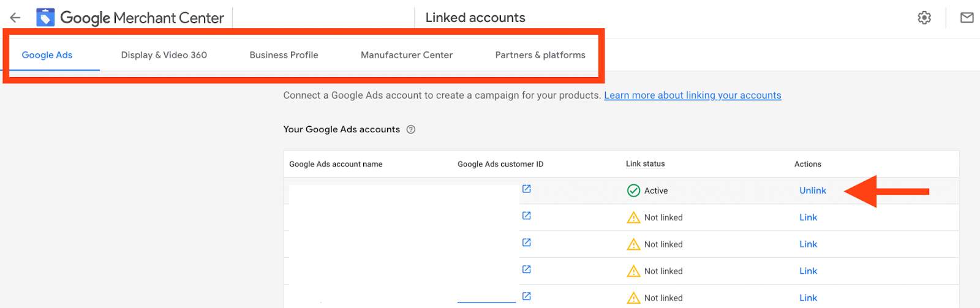Click Link in the last visible row
This screenshot has width=980, height=308.
[808, 298]
